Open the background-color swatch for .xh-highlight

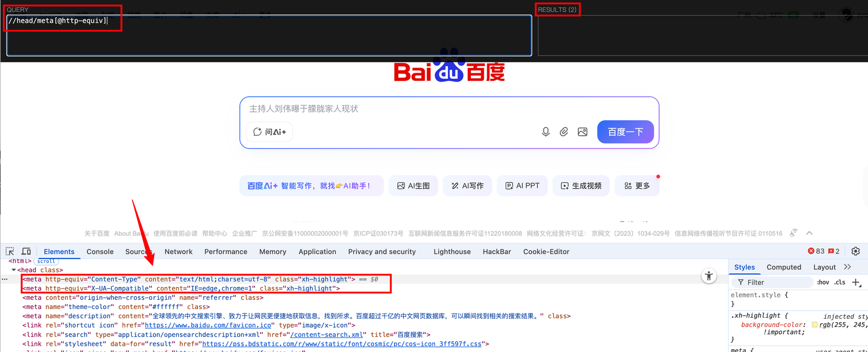coord(815,325)
